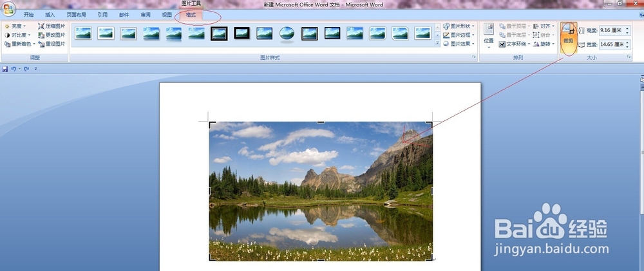
Task: Switch to the 插入 tab
Action: pyautogui.click(x=50, y=15)
